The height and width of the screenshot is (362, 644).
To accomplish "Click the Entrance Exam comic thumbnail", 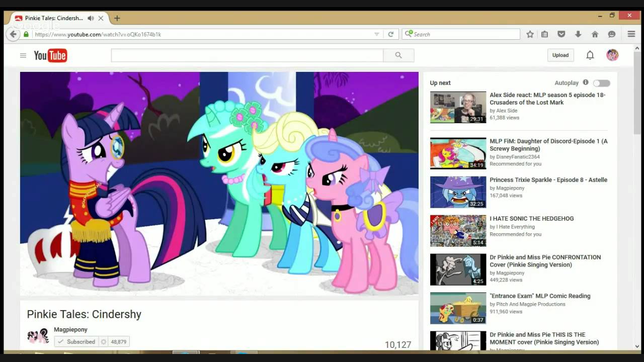I will click(458, 308).
